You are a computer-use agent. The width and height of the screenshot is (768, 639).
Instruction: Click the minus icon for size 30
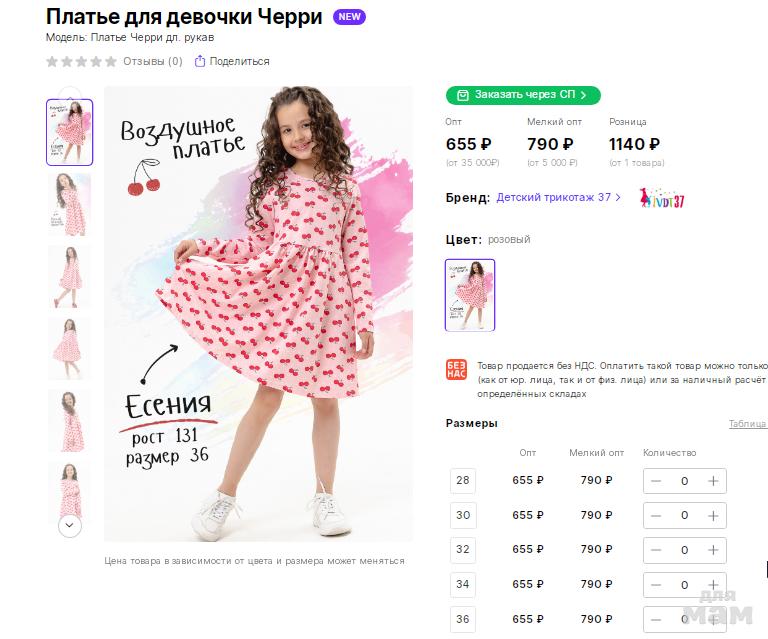click(x=656, y=516)
